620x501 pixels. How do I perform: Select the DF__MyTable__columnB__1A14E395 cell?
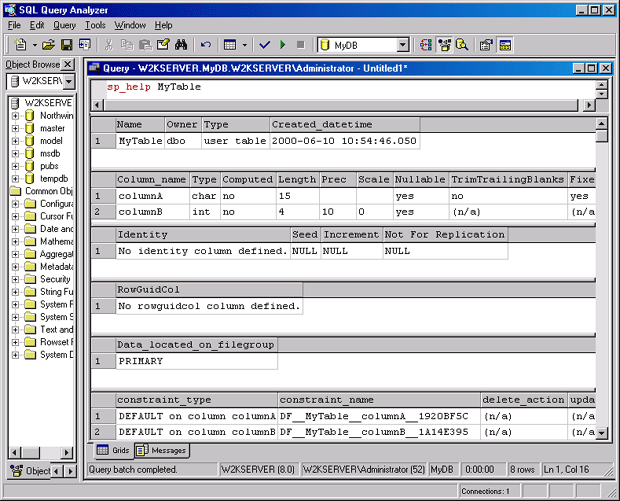[379, 432]
